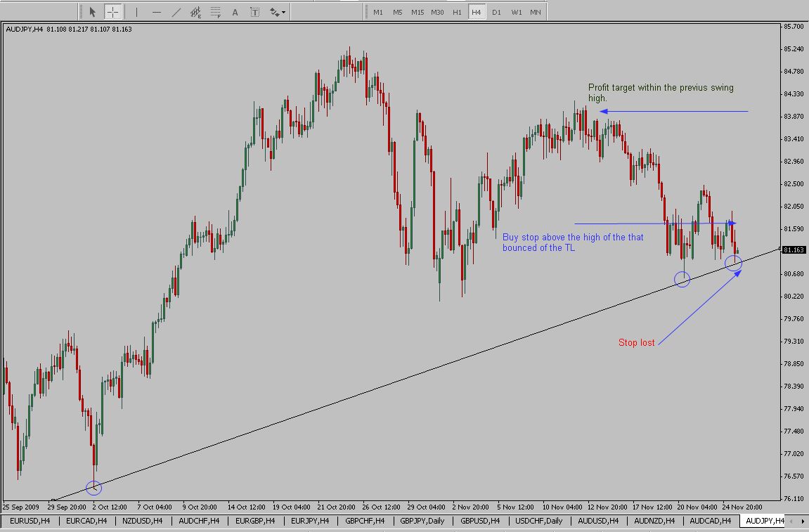Select the text 'A' annotation tool
Viewport: 809px width, 532px height.
pos(235,12)
